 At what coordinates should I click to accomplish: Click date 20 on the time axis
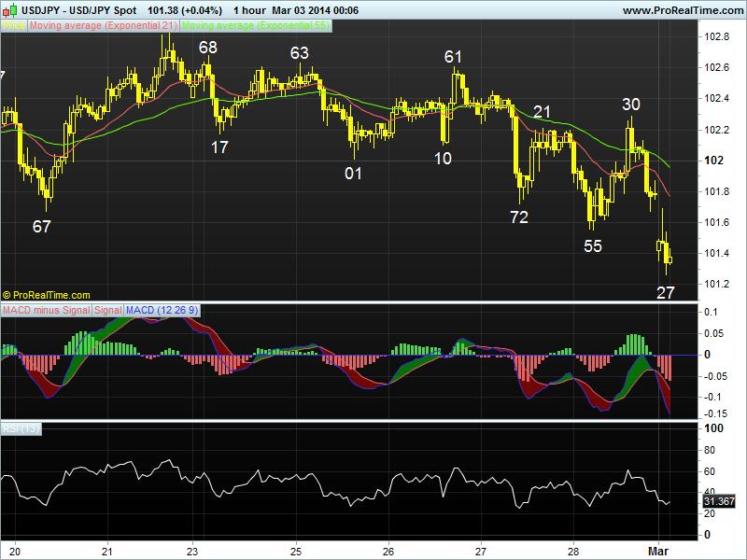[15, 552]
